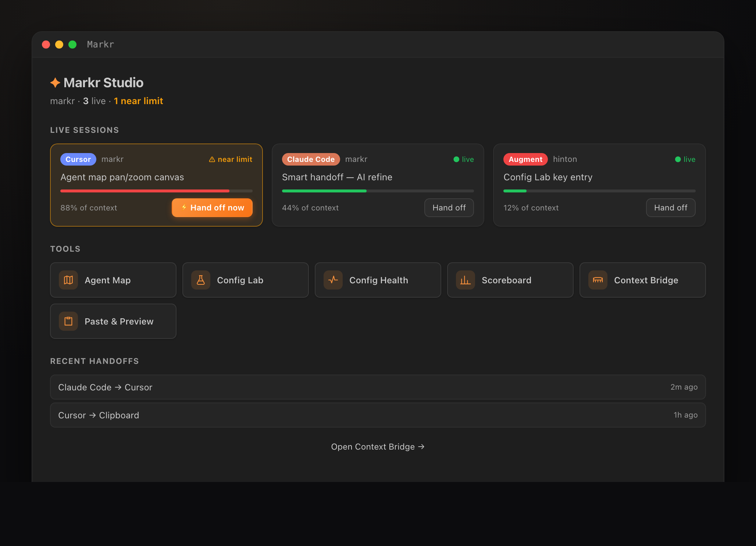
Task: Click the Augment session context progress bar
Action: pos(599,191)
